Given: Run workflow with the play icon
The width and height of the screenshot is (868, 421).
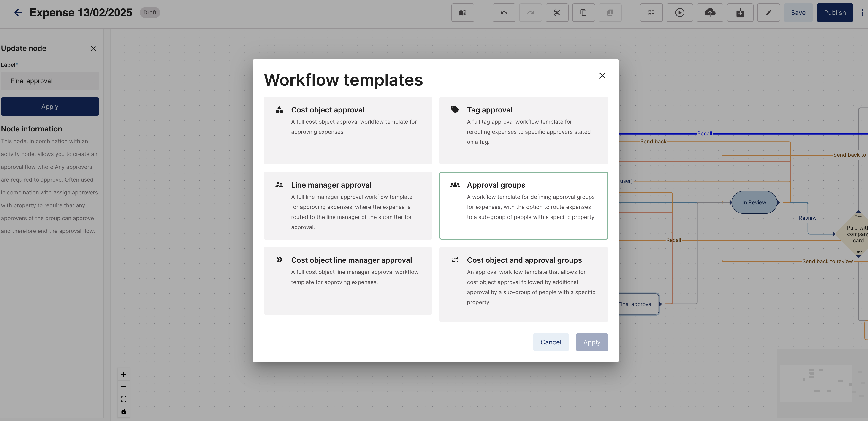Looking at the screenshot, I should tap(680, 13).
